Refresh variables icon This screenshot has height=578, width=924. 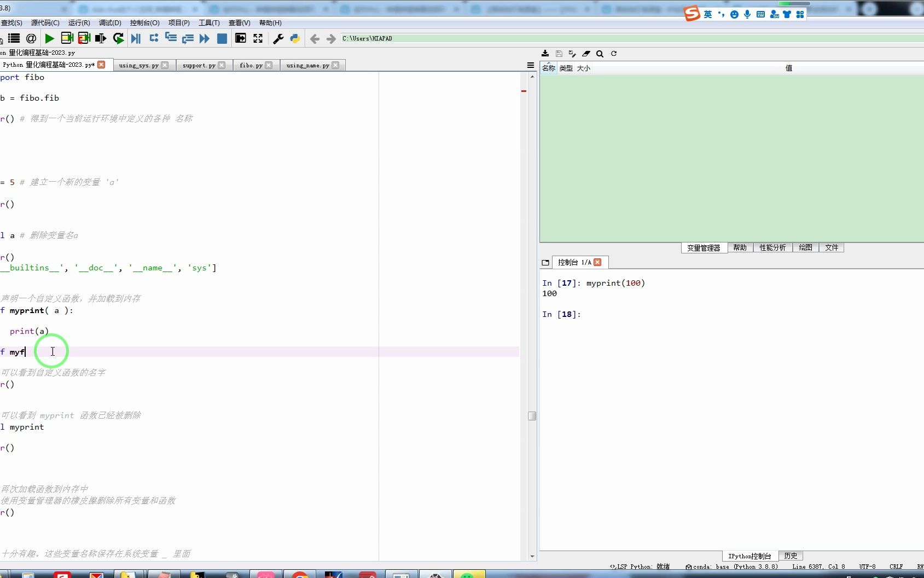pos(614,54)
